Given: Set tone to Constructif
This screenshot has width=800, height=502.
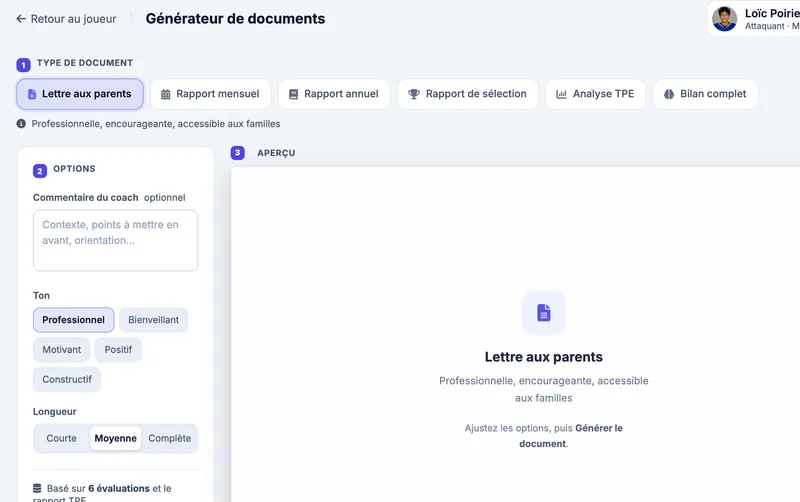Looking at the screenshot, I should point(67,380).
